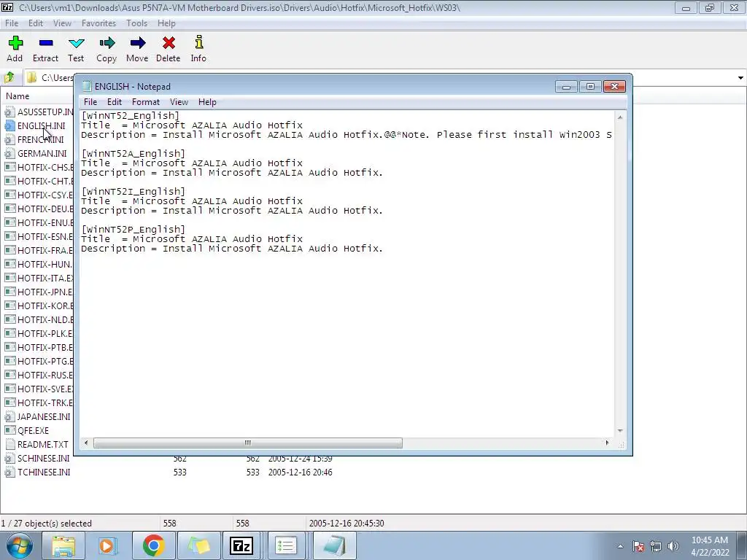
Task: Open Notepad's Edit menu
Action: [115, 102]
